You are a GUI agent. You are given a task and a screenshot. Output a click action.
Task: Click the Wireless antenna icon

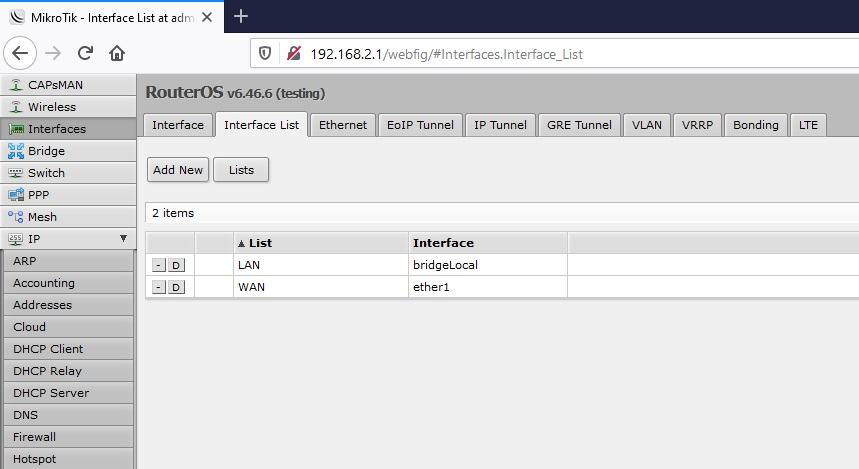click(16, 107)
